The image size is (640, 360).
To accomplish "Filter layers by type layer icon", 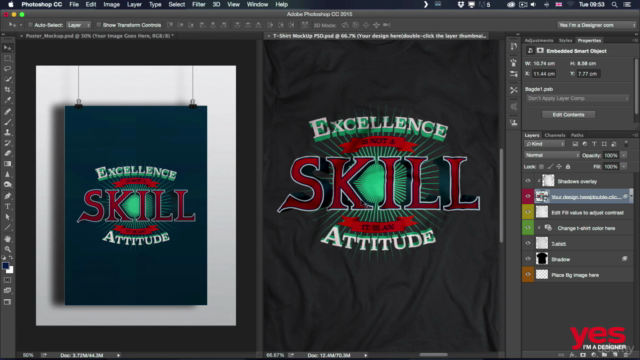I will pyautogui.click(x=594, y=144).
